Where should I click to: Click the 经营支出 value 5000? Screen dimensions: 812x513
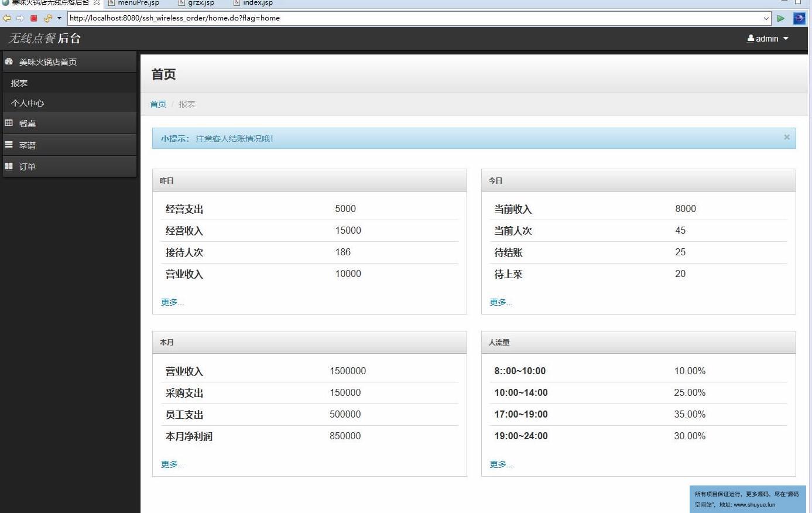pos(345,209)
